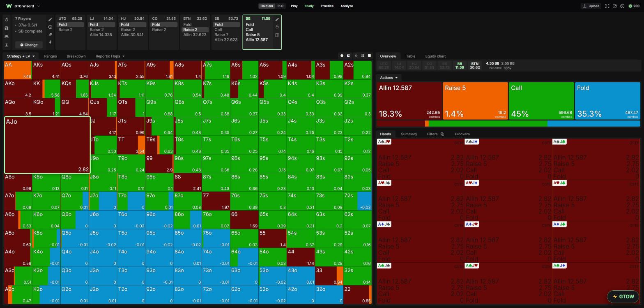
Task: Select the four-square grid view toggle
Action: click(x=356, y=56)
